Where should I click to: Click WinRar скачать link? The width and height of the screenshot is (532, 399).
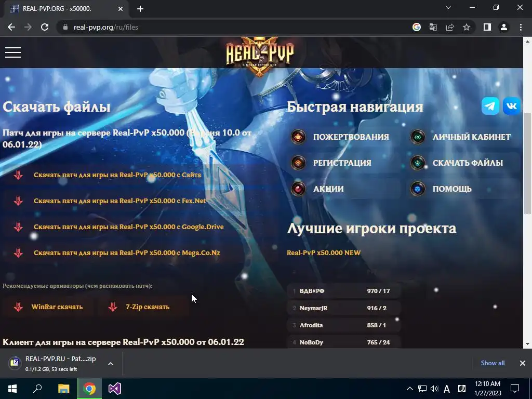[57, 307]
